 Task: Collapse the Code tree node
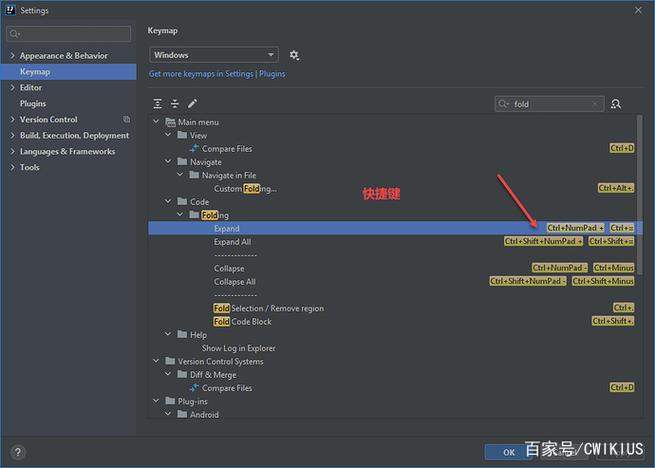click(x=168, y=201)
